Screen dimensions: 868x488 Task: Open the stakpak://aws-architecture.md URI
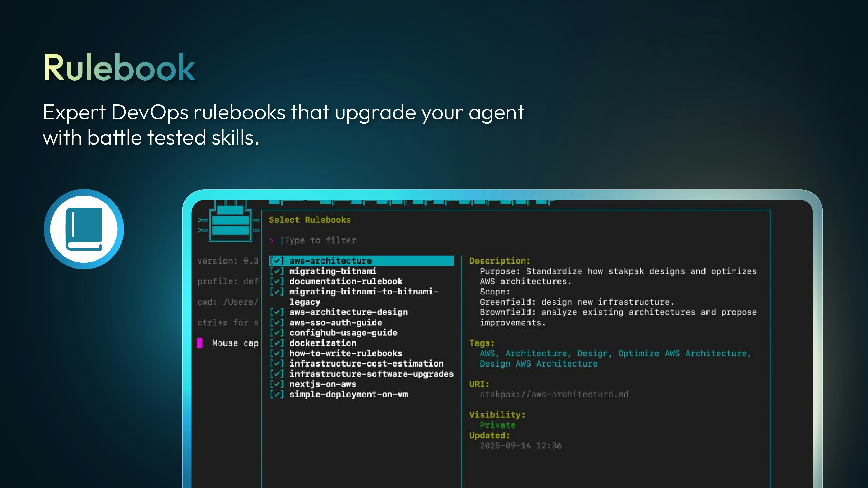pos(554,394)
